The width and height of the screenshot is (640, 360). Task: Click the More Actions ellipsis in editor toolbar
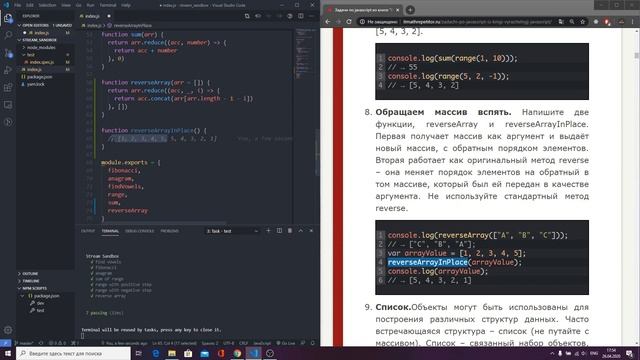(311, 16)
